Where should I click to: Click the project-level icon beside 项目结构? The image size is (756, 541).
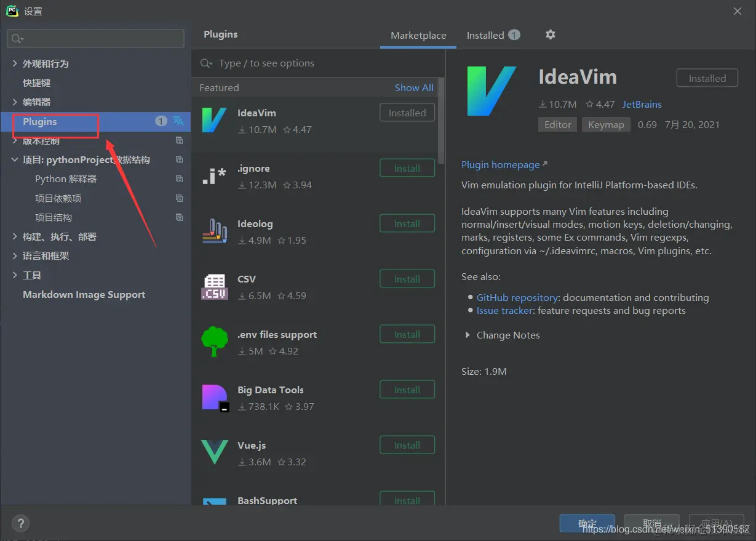pyautogui.click(x=179, y=217)
